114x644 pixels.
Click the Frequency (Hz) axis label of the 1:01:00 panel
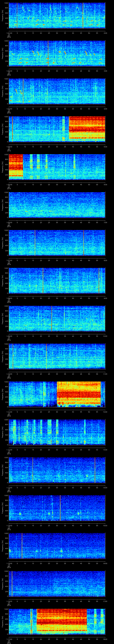pyautogui.click(x=3, y=16)
